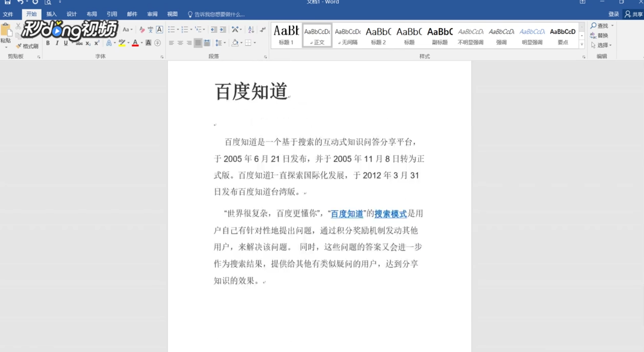Apply the yellow text highlight color
Screen dimensions: 644x352
click(122, 43)
